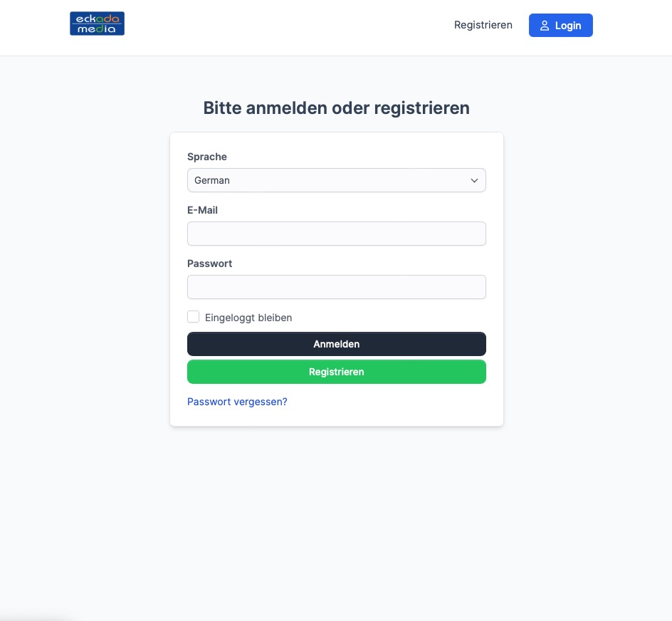Click the Passwort field label
Image resolution: width=672 pixels, height=621 pixels.
[x=209, y=263]
